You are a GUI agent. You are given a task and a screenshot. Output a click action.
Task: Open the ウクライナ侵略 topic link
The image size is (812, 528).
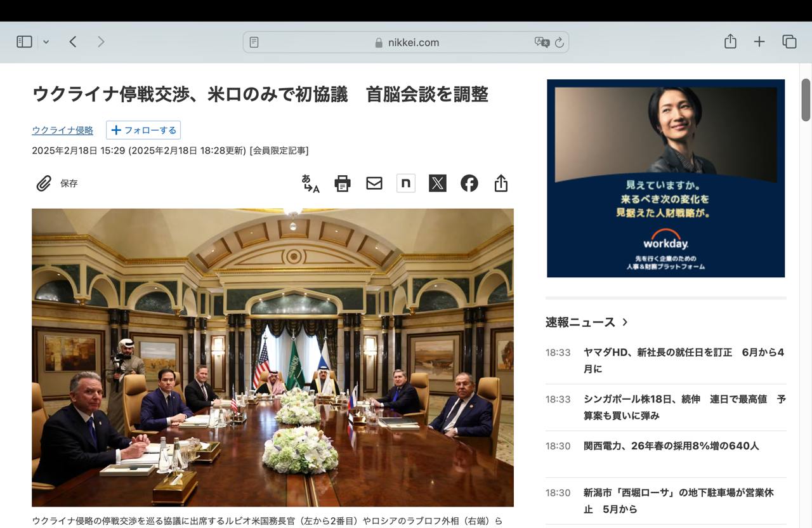point(62,130)
